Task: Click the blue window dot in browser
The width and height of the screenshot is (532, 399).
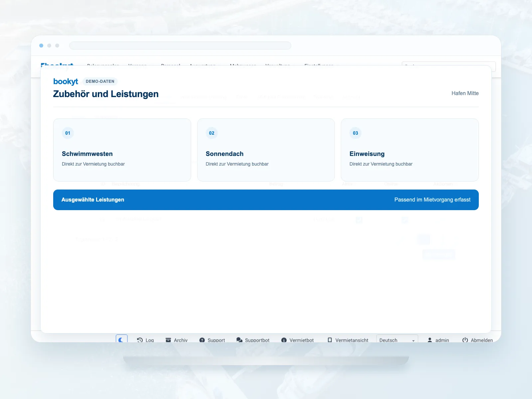Action: tap(41, 46)
